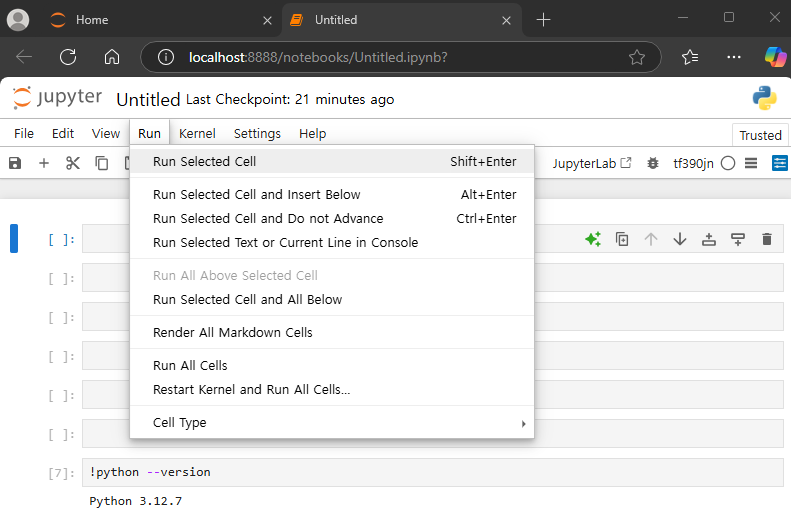The height and width of the screenshot is (514, 791).
Task: Open the Help menu
Action: [313, 134]
